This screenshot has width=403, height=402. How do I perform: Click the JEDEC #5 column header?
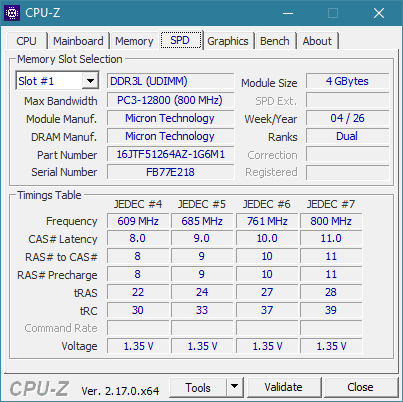pyautogui.click(x=202, y=204)
